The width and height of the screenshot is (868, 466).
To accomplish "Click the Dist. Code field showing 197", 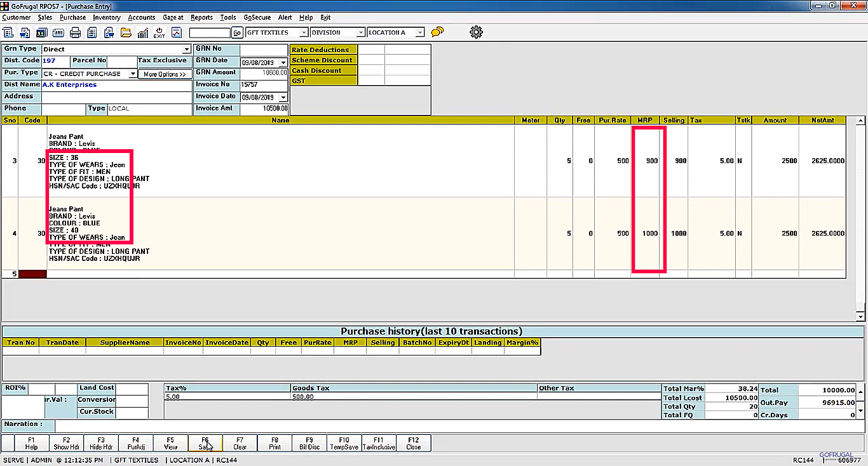I will pos(55,61).
